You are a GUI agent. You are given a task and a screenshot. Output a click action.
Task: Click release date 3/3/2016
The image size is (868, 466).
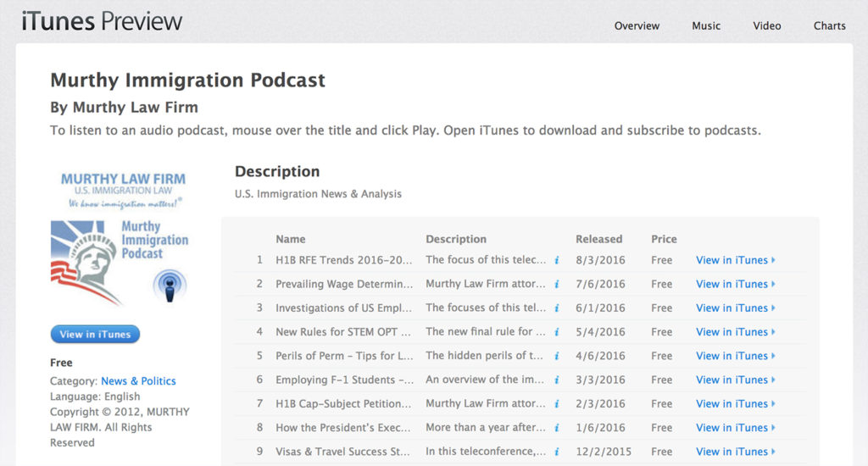600,380
